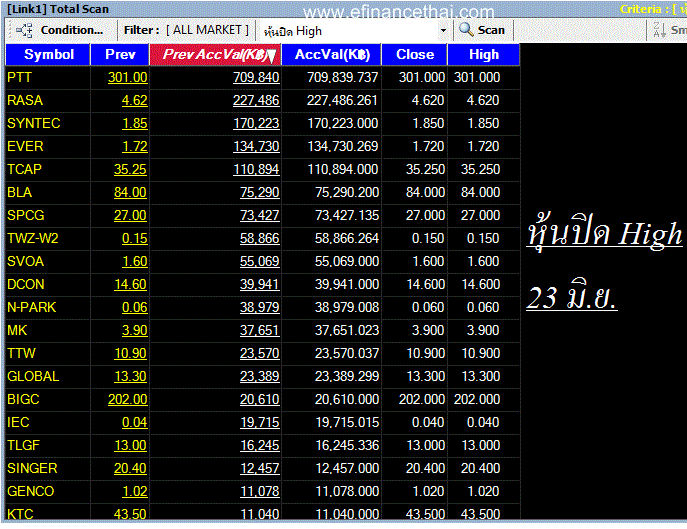Expand the หุ้นปิด High dropdown arrow

point(443,30)
